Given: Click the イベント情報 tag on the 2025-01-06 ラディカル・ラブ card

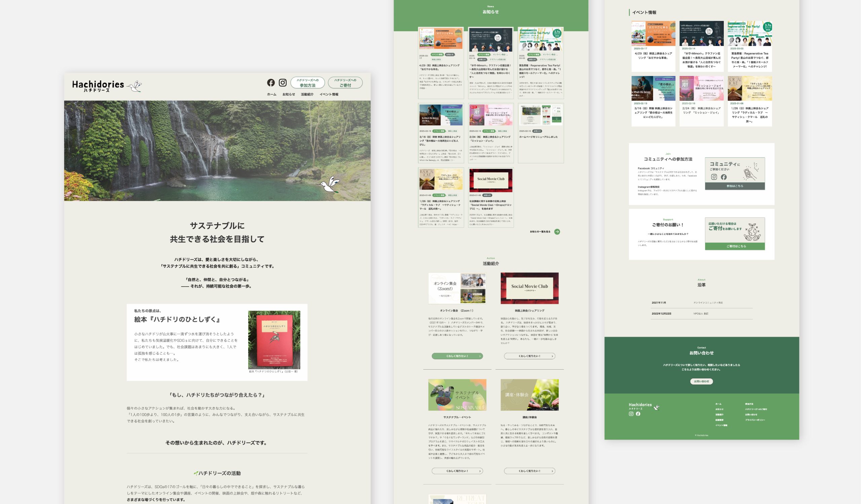Looking at the screenshot, I should (x=439, y=195).
